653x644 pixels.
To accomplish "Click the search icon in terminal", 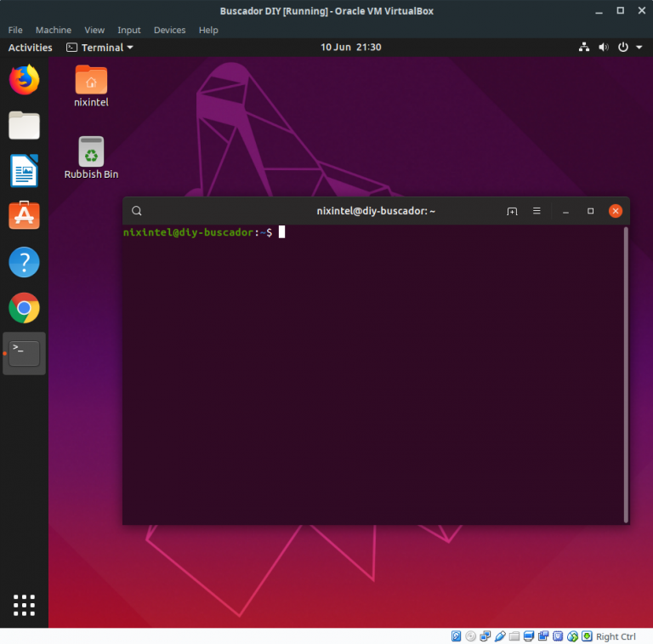I will 137,211.
